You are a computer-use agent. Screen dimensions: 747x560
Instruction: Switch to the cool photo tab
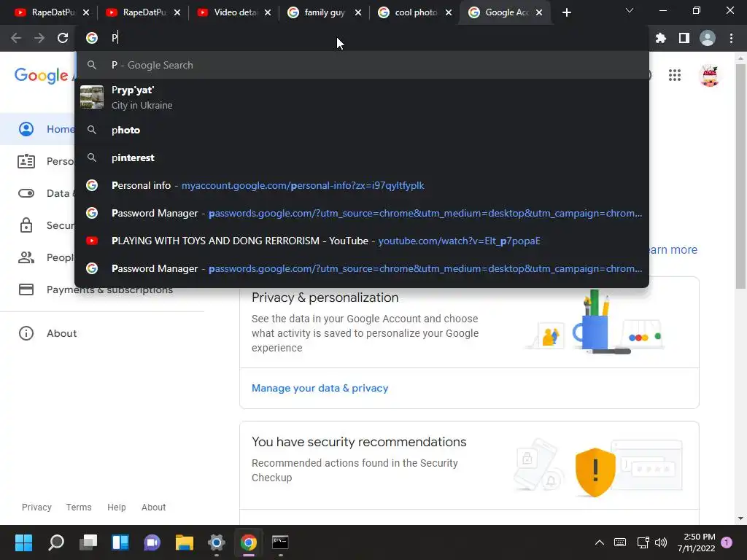[415, 12]
